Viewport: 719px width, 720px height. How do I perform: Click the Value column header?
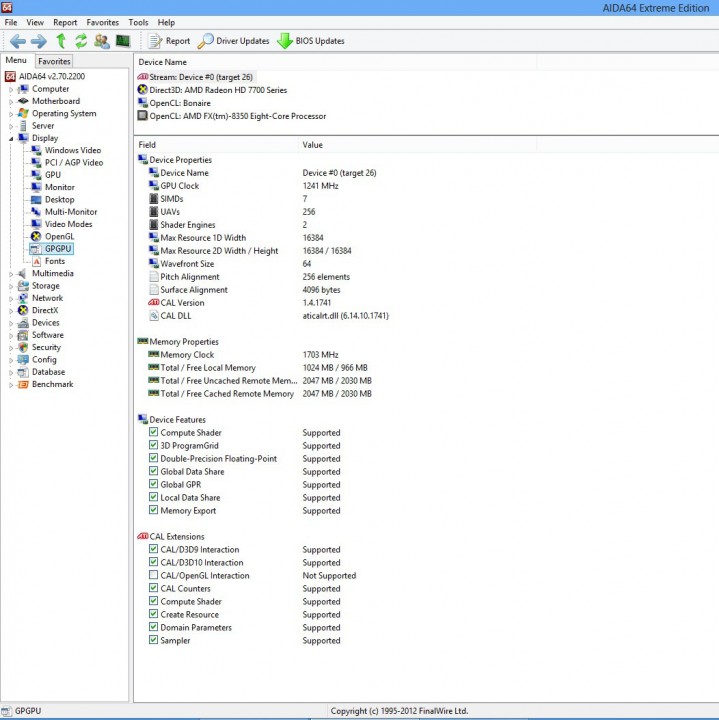[417, 145]
